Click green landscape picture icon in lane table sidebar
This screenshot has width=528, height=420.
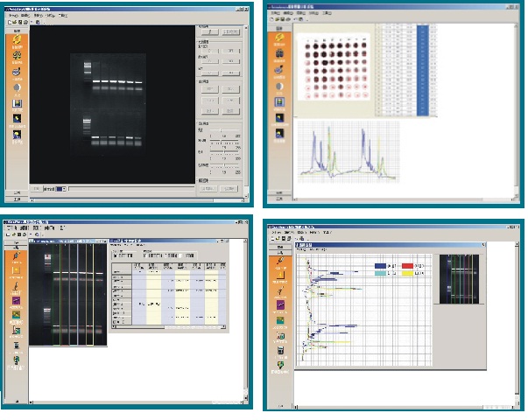[x=16, y=315]
